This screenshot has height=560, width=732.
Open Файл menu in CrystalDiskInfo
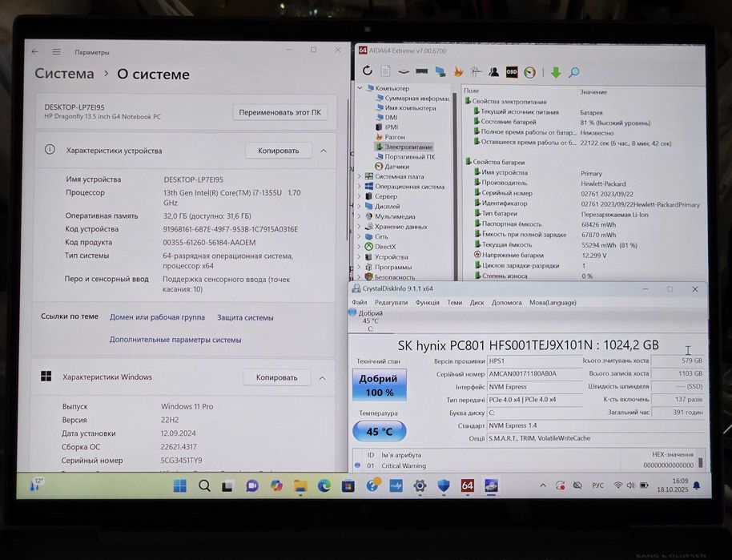tap(360, 302)
